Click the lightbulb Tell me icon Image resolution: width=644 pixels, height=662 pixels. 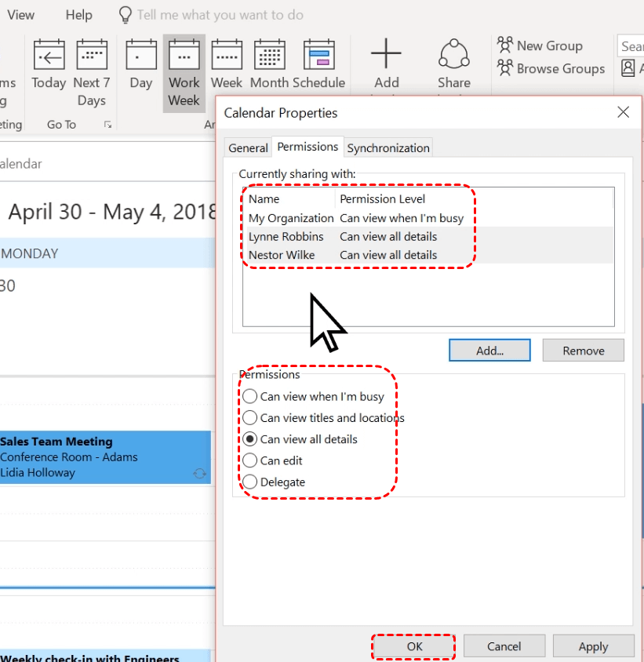[x=126, y=15]
